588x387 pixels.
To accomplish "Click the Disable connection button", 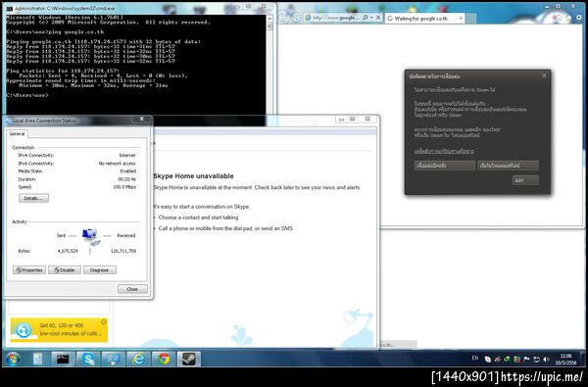I will [65, 270].
